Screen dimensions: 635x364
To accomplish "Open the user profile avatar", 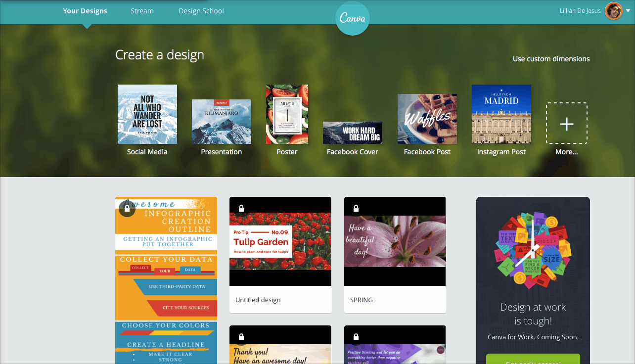I will tap(614, 11).
